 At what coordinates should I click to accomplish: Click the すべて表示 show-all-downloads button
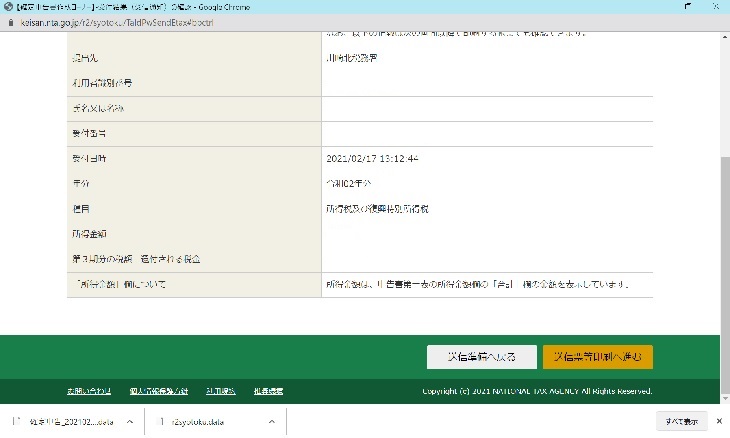682,422
